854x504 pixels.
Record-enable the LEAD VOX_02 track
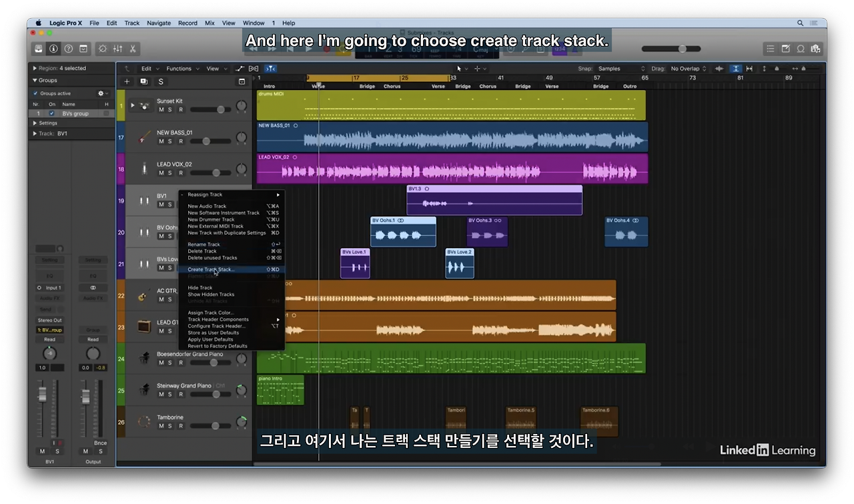(180, 173)
